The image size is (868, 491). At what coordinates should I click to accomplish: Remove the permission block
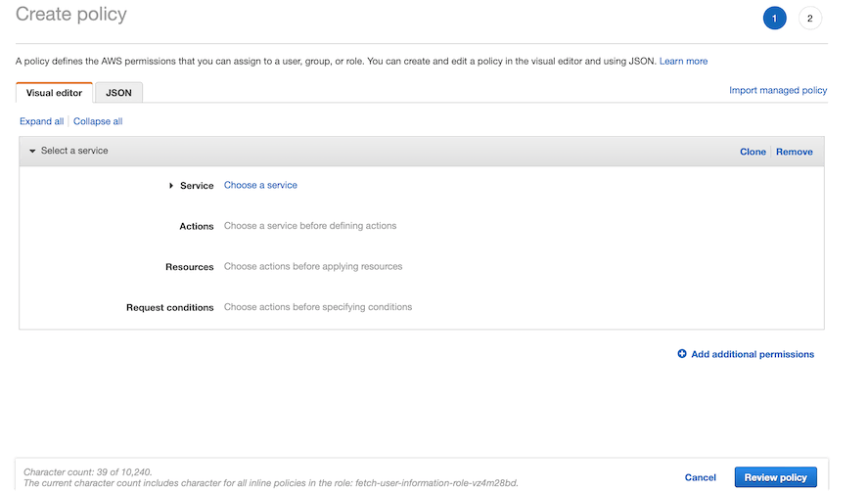tap(795, 152)
